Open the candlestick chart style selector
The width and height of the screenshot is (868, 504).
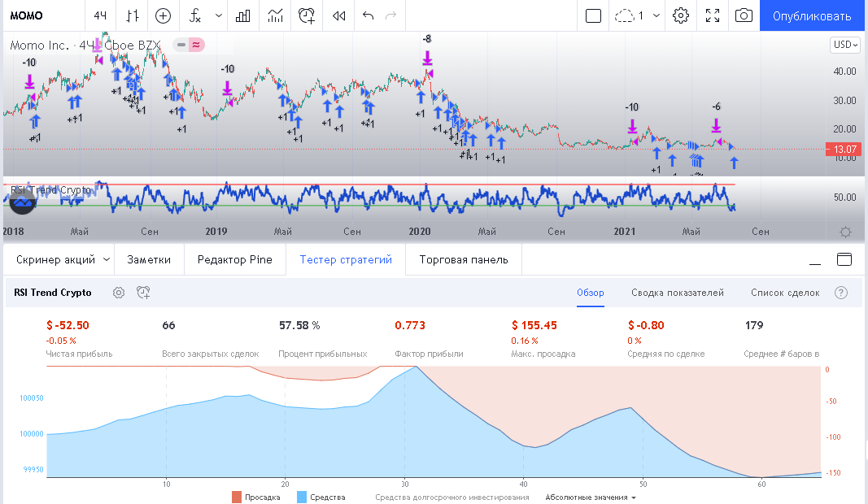pos(133,15)
